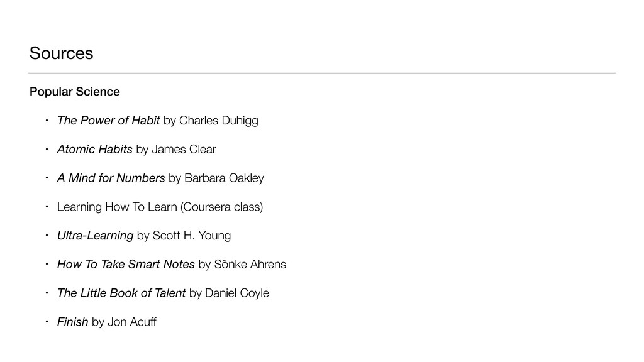Screen dimensions: 644x362
Task: Click the bullet before 'The Power of Habit'
Action: click(x=45, y=121)
